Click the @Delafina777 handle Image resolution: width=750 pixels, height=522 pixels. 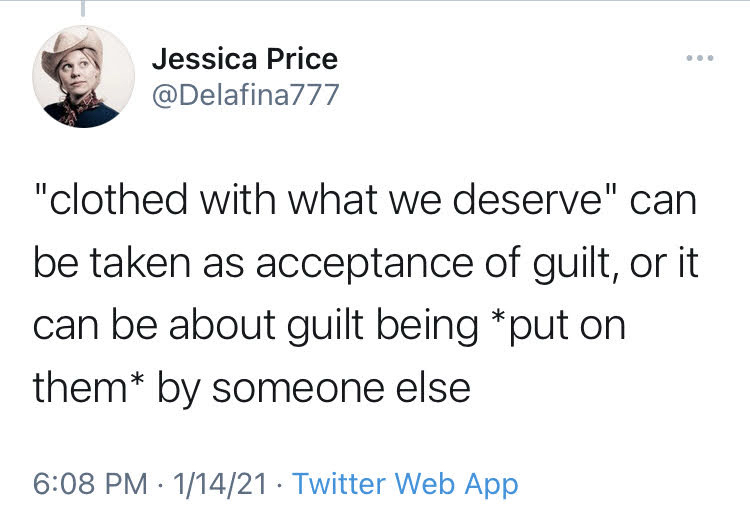[245, 95]
